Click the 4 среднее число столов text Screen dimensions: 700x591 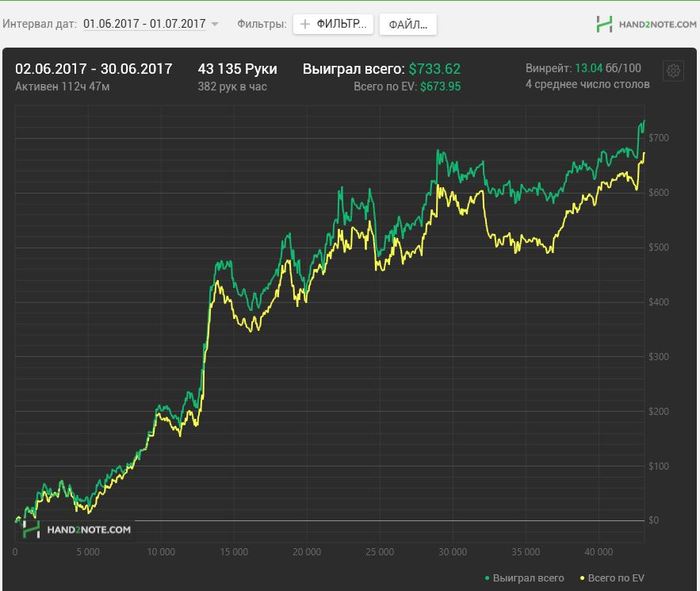point(588,84)
